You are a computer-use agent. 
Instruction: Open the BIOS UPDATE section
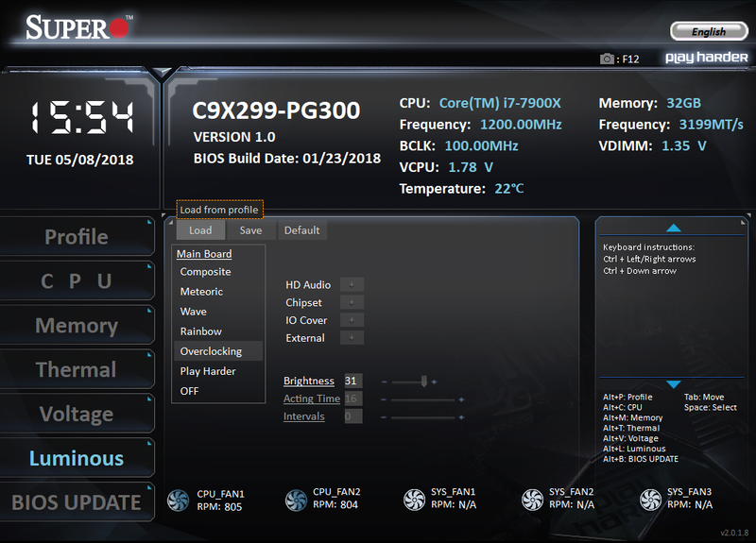point(77,502)
